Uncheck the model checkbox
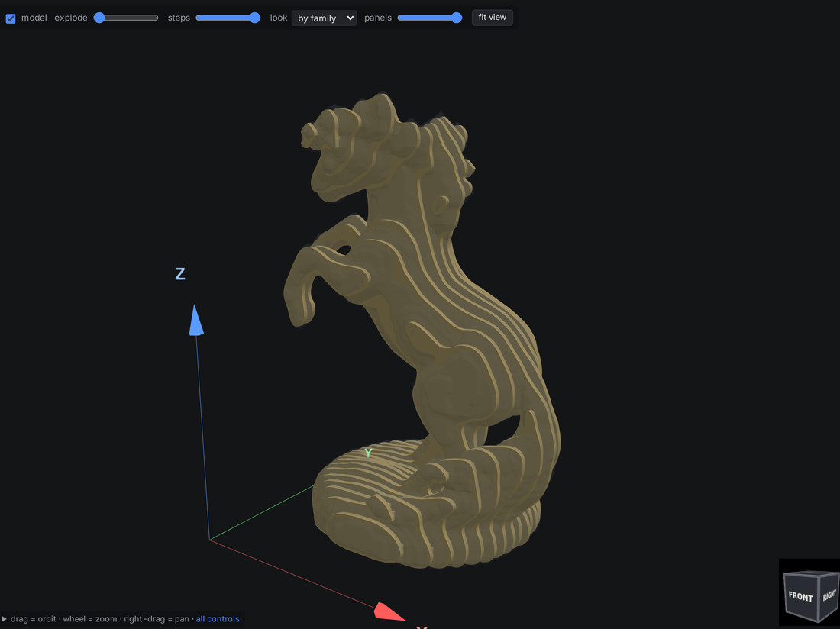The height and width of the screenshot is (629, 840). (11, 18)
